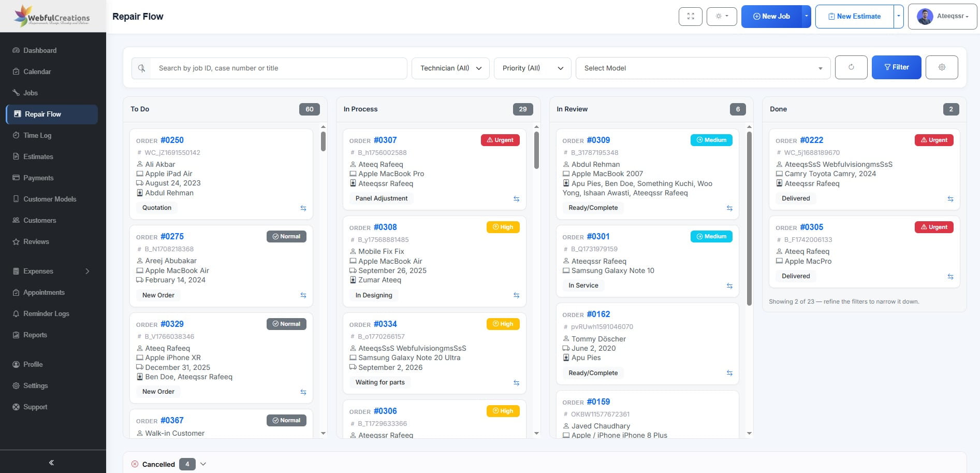Open the Technician (All) dropdown
Image resolution: width=980 pixels, height=473 pixels.
450,68
